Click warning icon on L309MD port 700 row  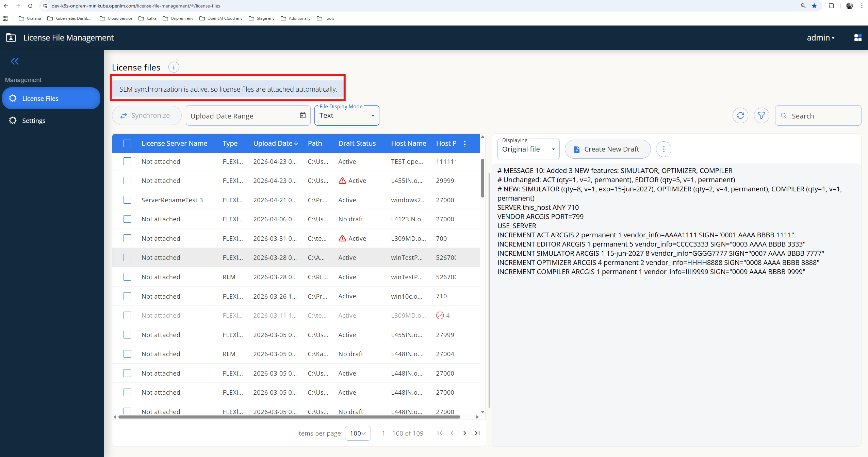pos(342,238)
